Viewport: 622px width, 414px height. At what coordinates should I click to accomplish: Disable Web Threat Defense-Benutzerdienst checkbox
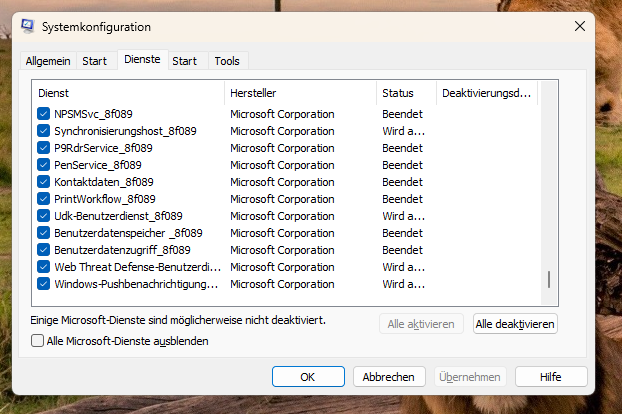tap(44, 267)
